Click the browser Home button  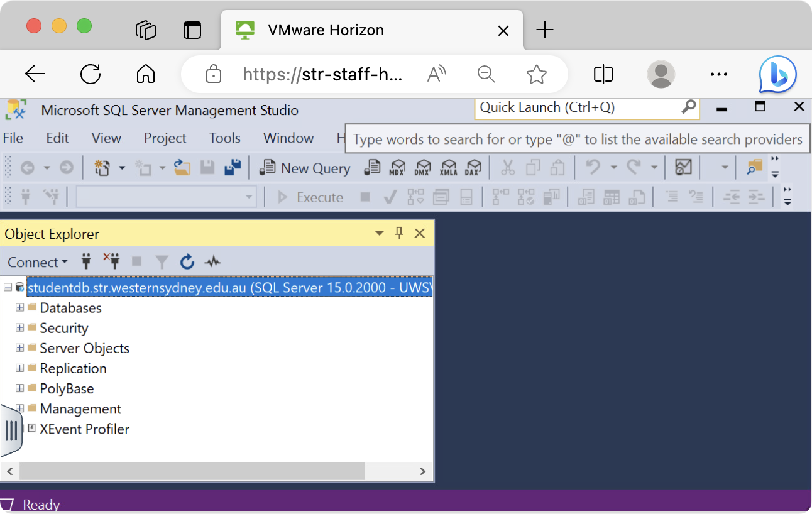coord(146,74)
